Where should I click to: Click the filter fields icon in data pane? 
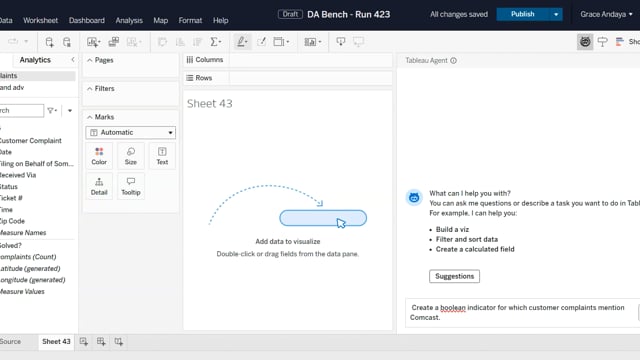coord(51,111)
